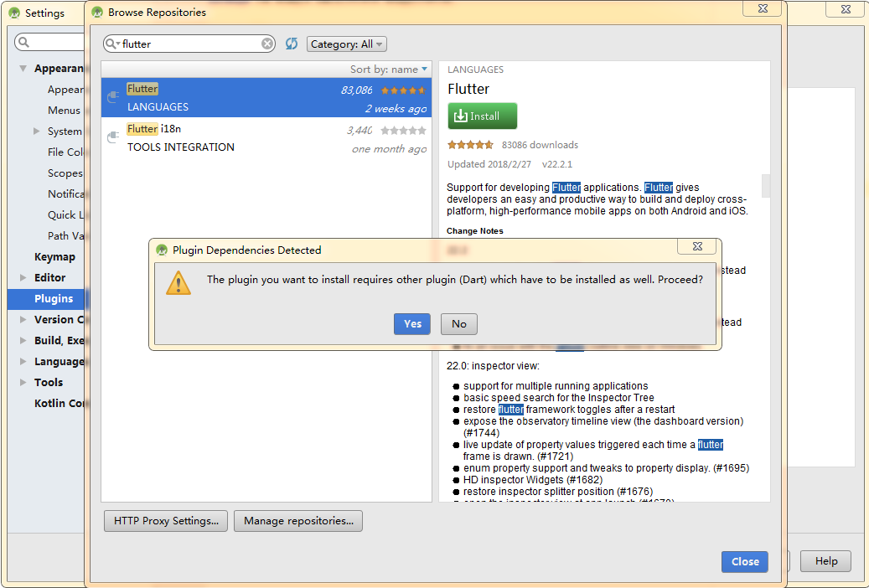Click the 'Updated 2018/2/27' text

click(x=489, y=165)
